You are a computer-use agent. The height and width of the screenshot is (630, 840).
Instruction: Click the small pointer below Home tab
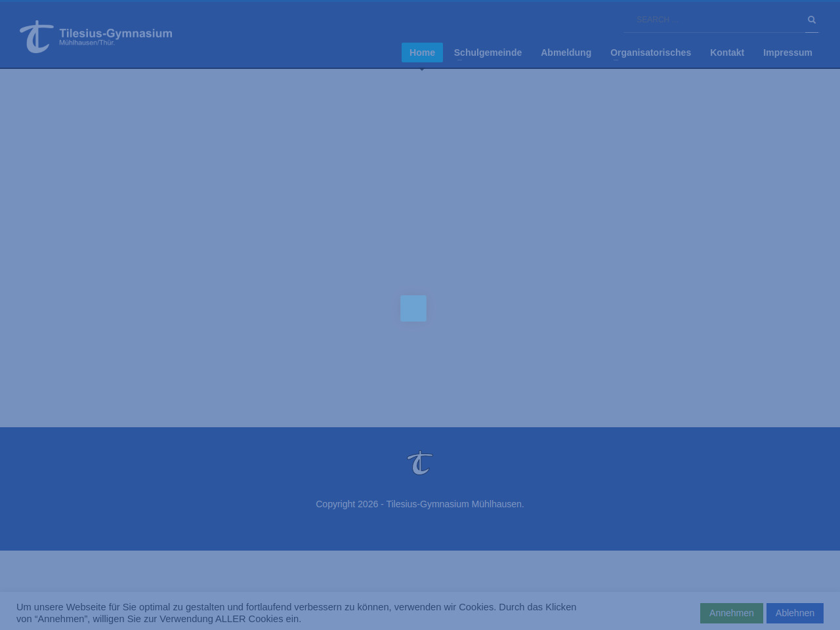coord(422,68)
